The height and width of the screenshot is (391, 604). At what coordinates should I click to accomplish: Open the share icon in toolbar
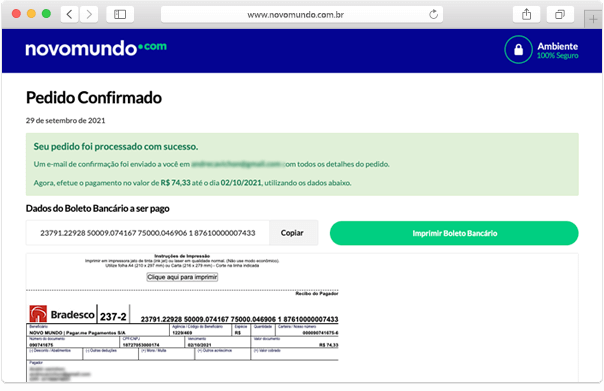[x=526, y=15]
